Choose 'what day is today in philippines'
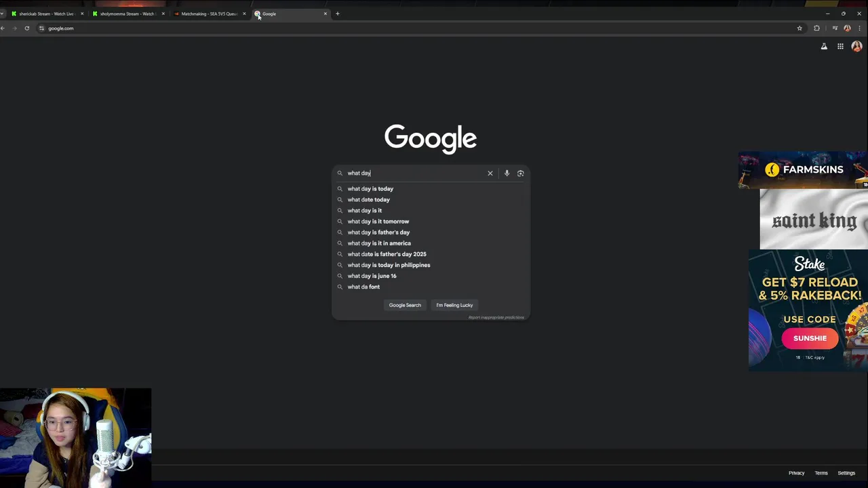Image resolution: width=868 pixels, height=488 pixels. pos(431,265)
